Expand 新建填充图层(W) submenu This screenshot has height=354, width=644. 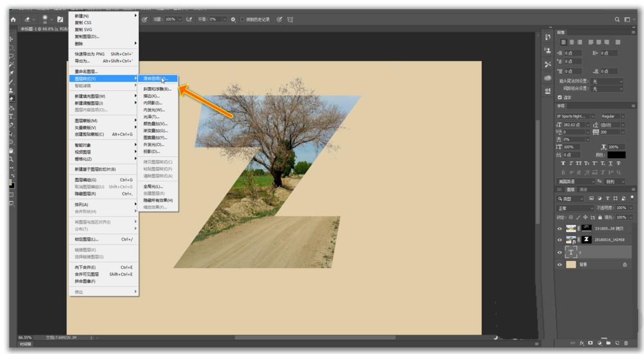104,96
